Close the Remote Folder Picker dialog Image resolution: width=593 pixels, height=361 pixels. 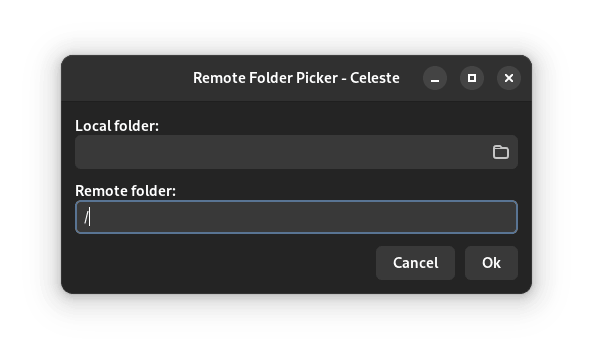click(x=509, y=78)
